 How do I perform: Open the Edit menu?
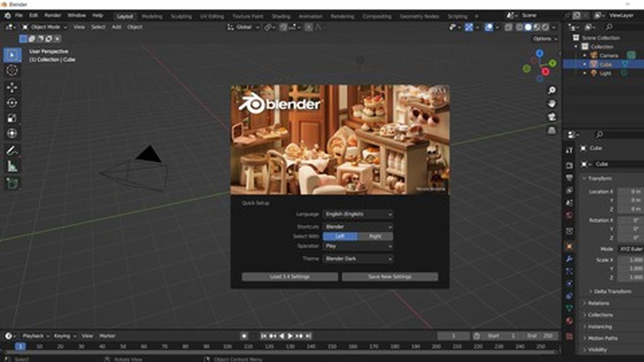[x=33, y=15]
